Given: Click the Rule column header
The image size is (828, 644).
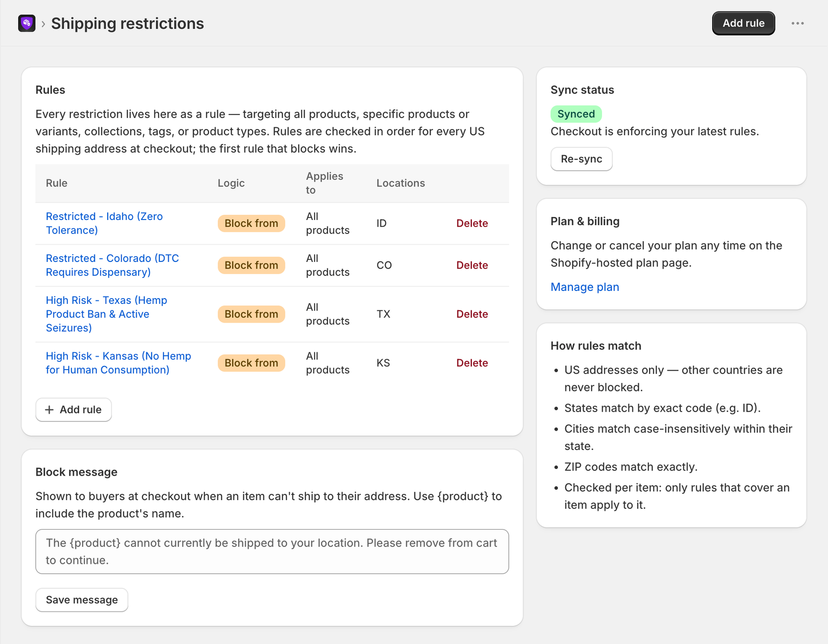Looking at the screenshot, I should pos(56,183).
